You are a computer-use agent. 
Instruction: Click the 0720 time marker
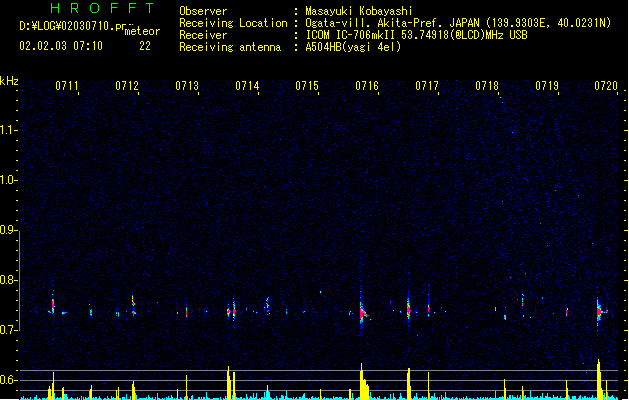click(x=606, y=86)
